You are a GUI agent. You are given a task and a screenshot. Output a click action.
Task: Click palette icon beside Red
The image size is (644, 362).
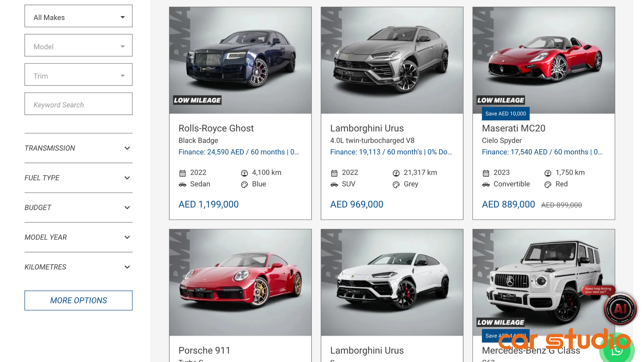(x=548, y=184)
